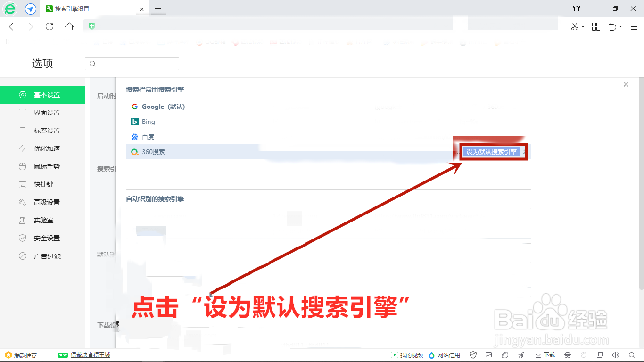Click the home icon in navigation bar
The image size is (644, 362).
pos(69,27)
